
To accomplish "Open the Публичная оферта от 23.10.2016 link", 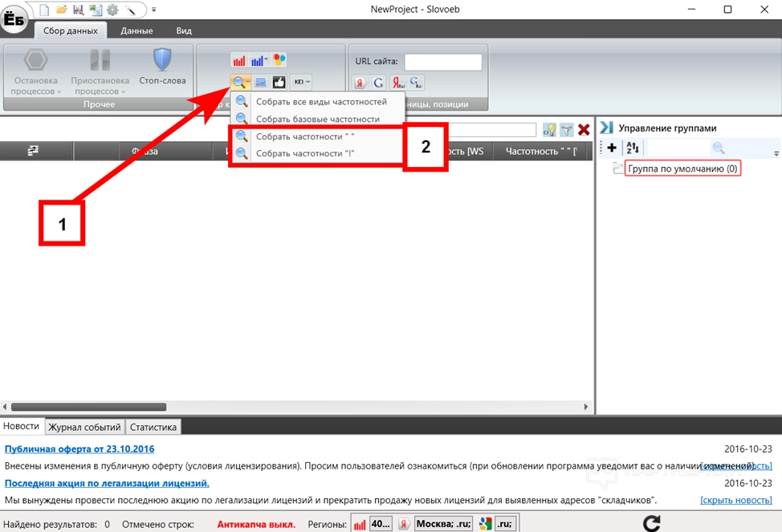I will pos(79,449).
